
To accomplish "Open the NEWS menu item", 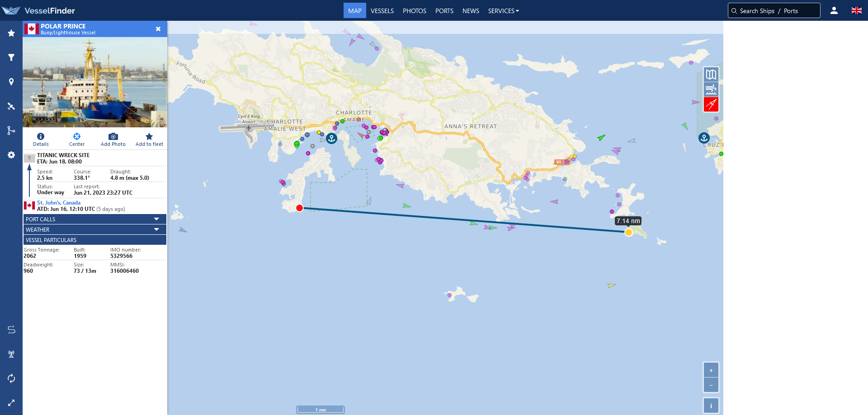I will 471,11.
